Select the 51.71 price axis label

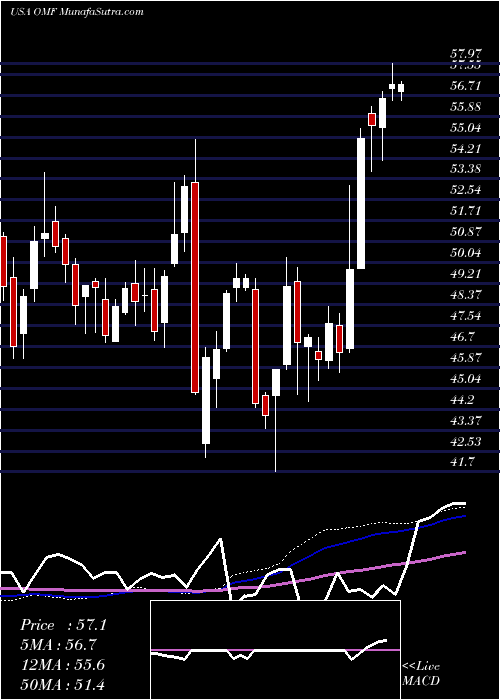466,211
